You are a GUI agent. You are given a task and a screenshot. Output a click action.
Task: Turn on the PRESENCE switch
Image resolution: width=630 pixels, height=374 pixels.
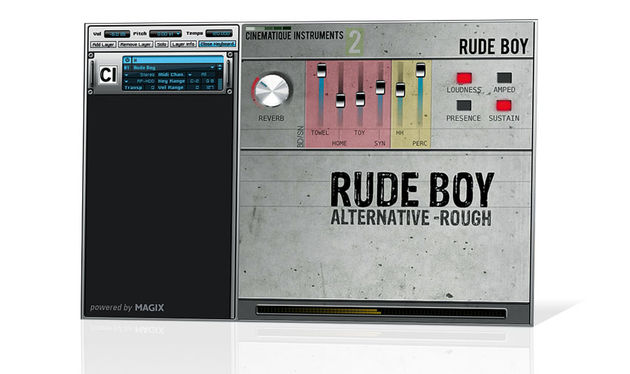click(464, 106)
